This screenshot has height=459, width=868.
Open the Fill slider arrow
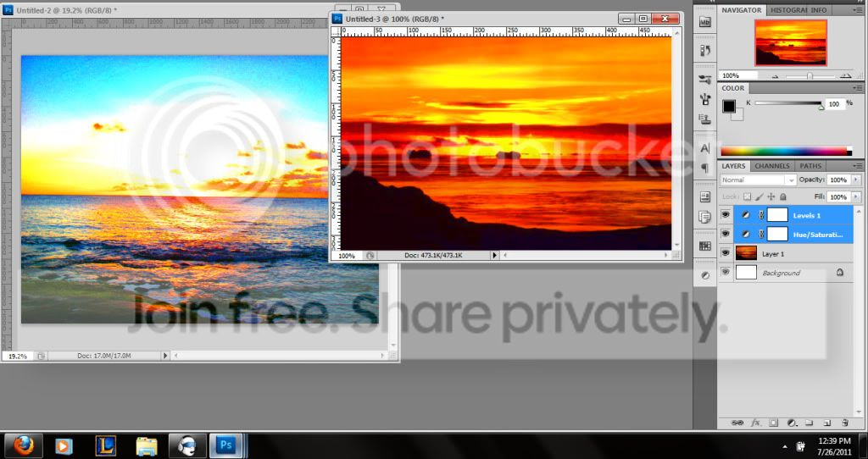[x=856, y=196]
